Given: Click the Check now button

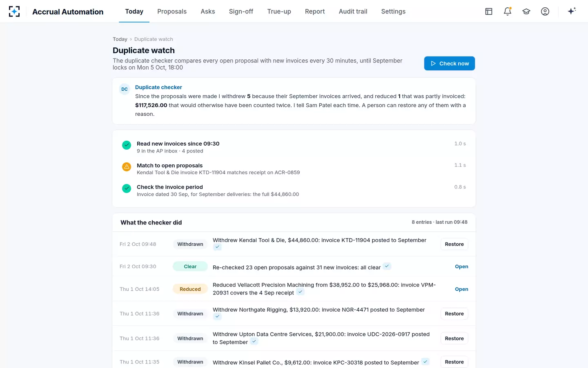Looking at the screenshot, I should point(450,63).
